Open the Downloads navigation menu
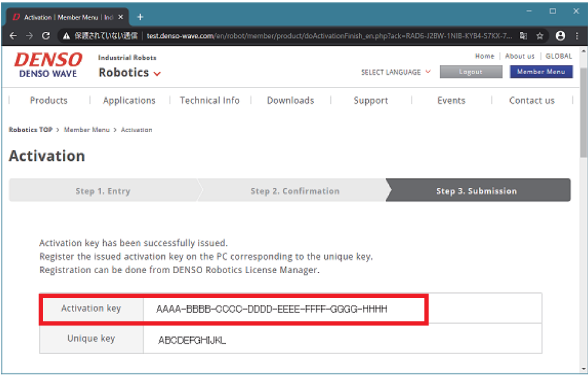The height and width of the screenshot is (375, 588). [x=290, y=101]
